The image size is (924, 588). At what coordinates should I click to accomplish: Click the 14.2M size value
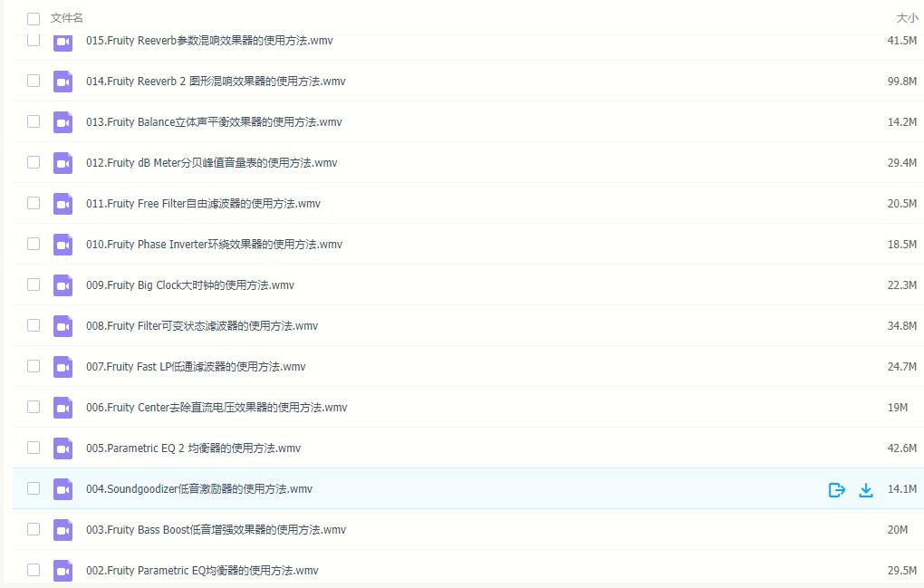902,122
